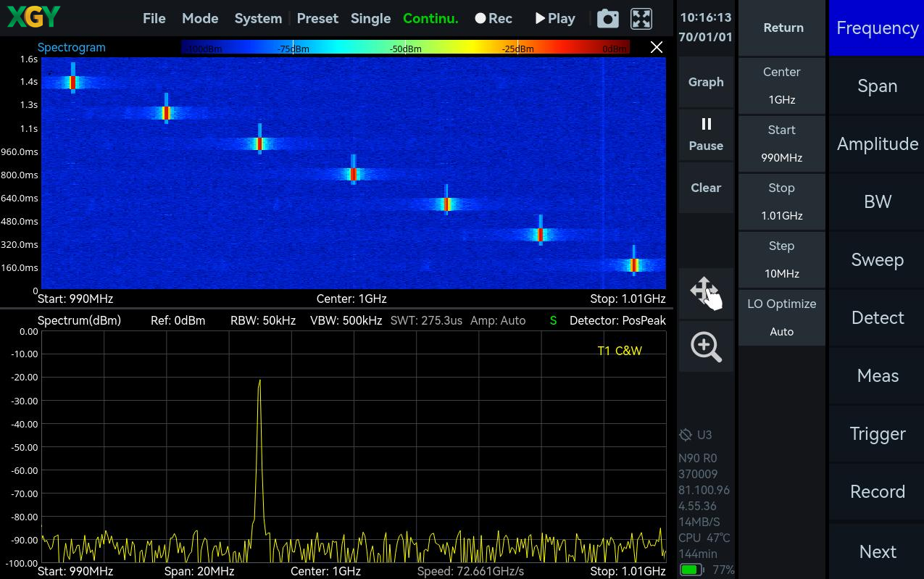
Task: Click the Span: 20MHz label
Action: coord(199,571)
